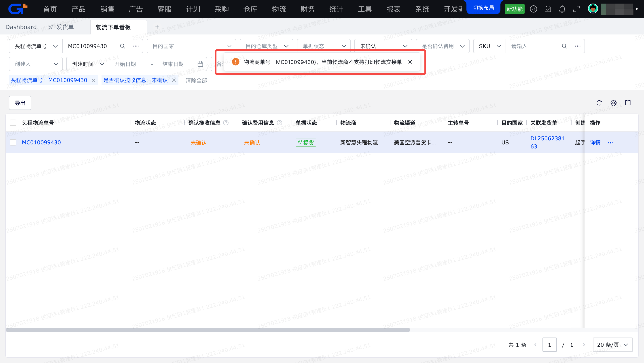
Task: Open the 仓库 menu
Action: [x=250, y=9]
